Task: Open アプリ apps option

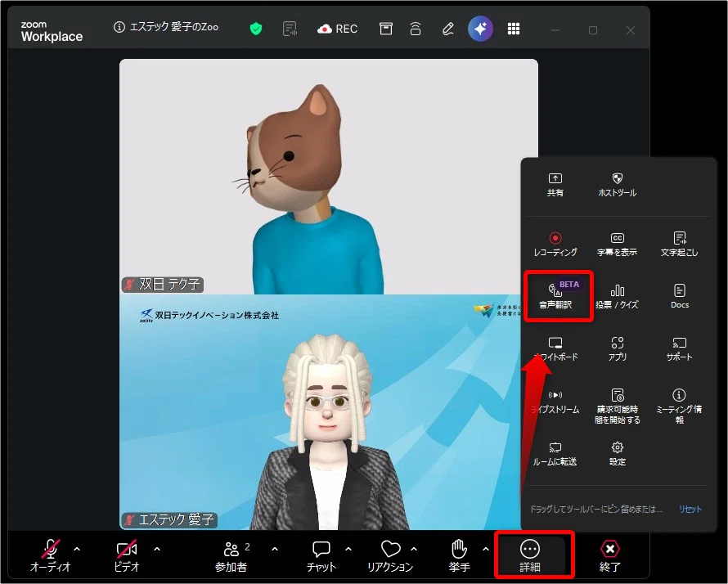Action: pyautogui.click(x=617, y=349)
